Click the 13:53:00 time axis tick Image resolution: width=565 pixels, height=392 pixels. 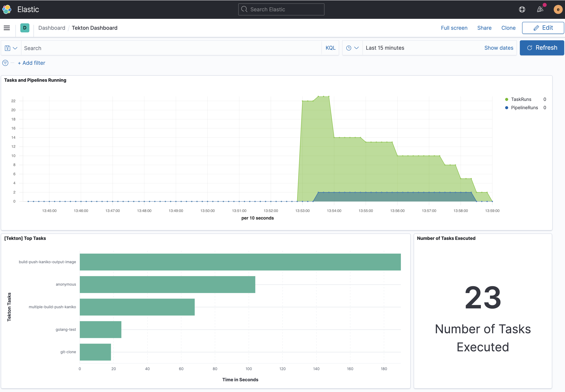point(302,211)
